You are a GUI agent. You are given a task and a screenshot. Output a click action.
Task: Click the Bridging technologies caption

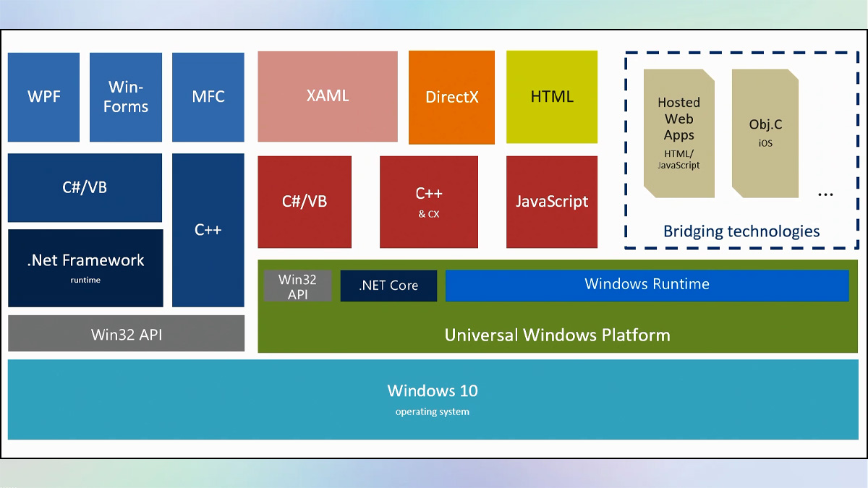tap(741, 231)
